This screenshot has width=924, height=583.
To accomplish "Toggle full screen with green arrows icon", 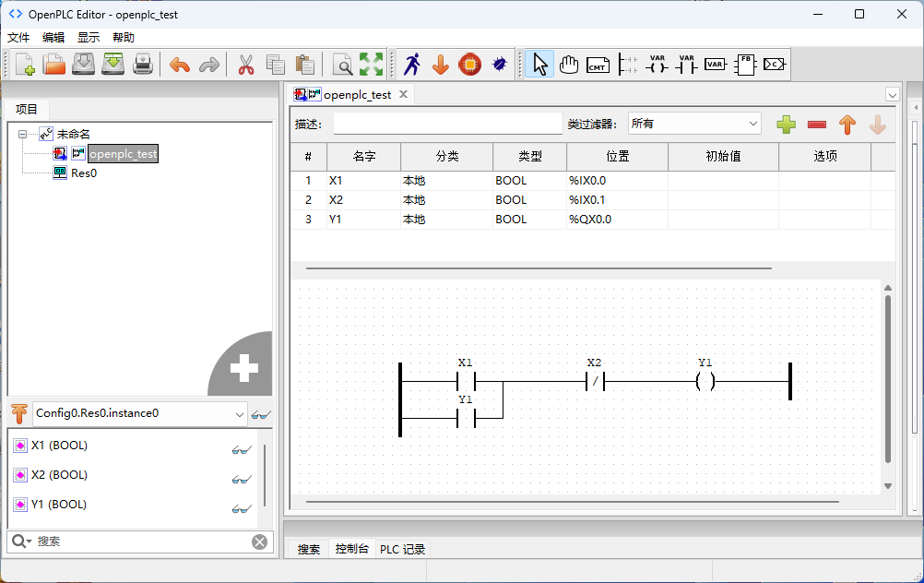I will [372, 65].
